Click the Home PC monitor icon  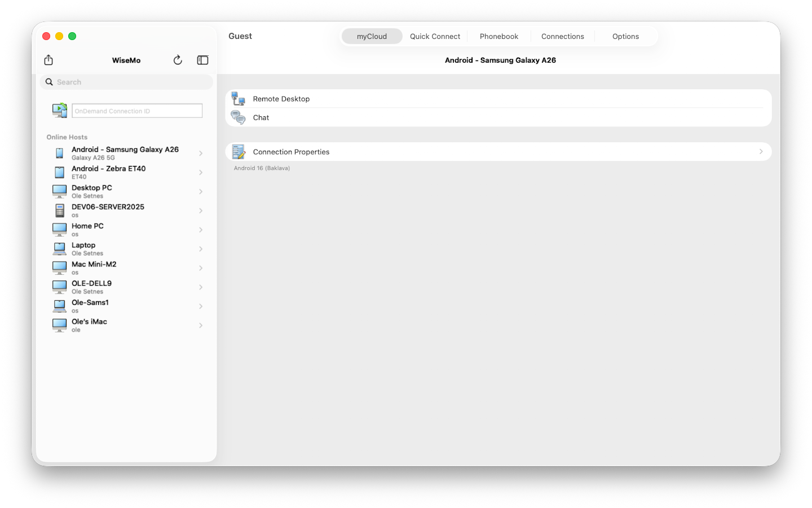point(59,230)
